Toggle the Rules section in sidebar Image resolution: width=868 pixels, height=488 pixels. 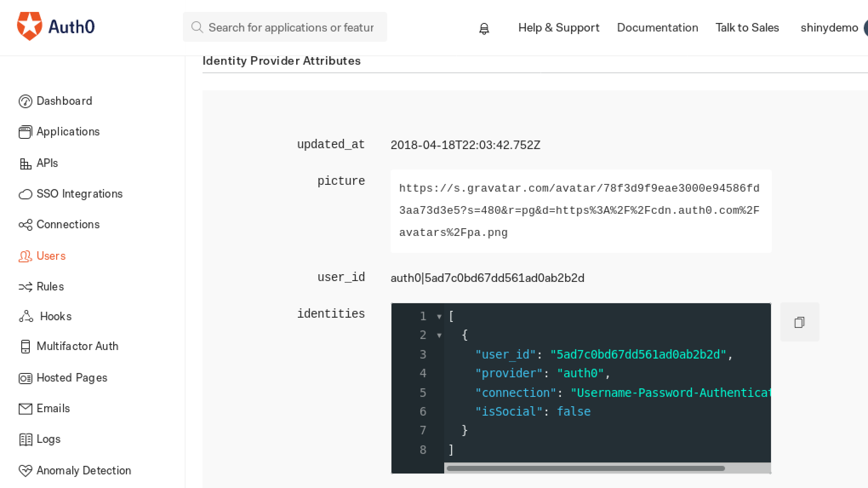point(50,286)
